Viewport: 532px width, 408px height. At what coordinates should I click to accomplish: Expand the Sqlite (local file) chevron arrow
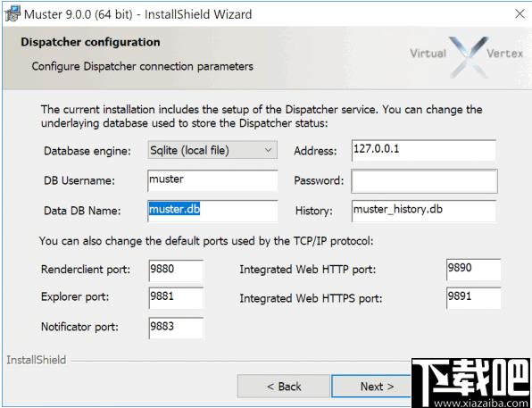[268, 150]
